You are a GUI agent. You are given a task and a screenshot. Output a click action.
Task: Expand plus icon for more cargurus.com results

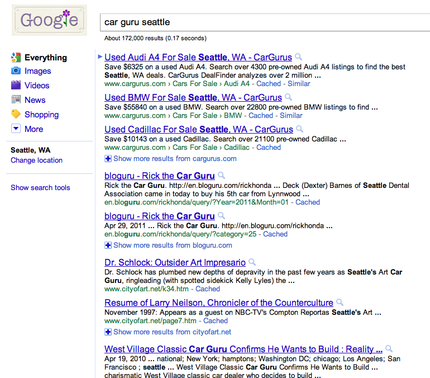(108, 159)
